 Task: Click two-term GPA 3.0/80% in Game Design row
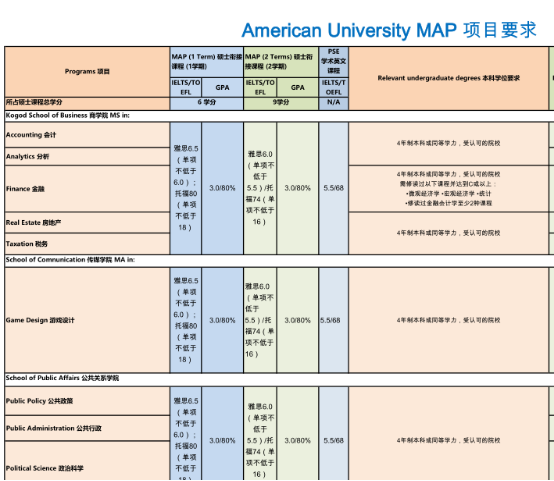click(x=297, y=320)
